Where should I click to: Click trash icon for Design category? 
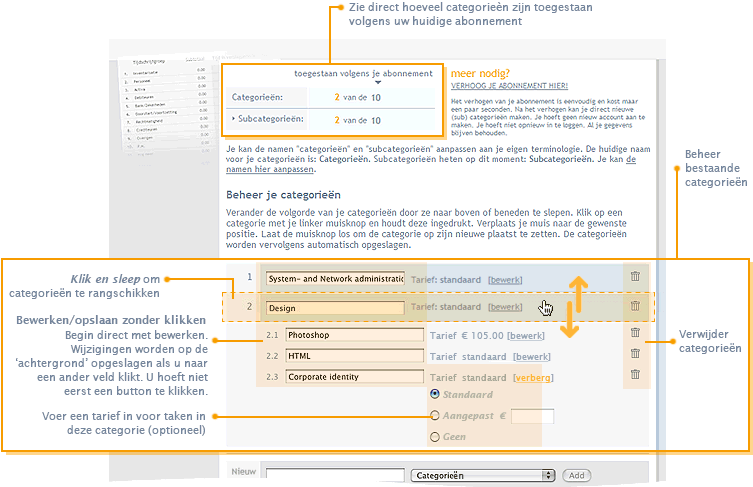(634, 306)
